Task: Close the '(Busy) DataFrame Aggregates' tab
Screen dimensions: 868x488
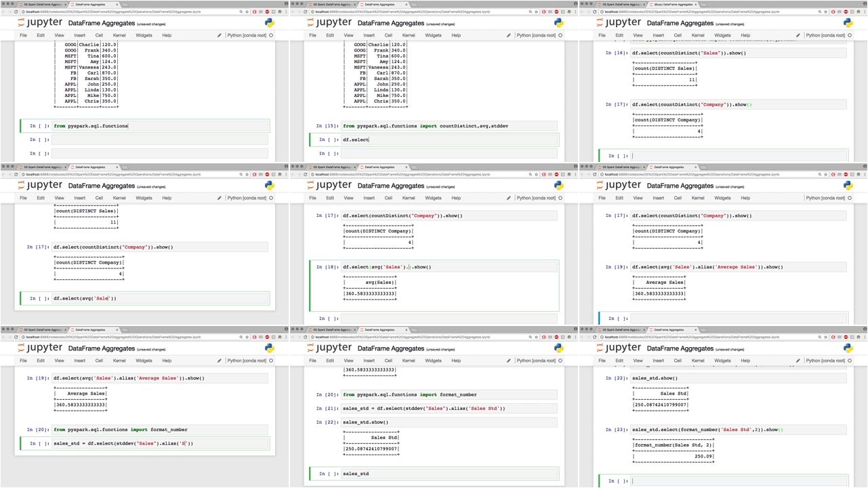Action: 696,4
